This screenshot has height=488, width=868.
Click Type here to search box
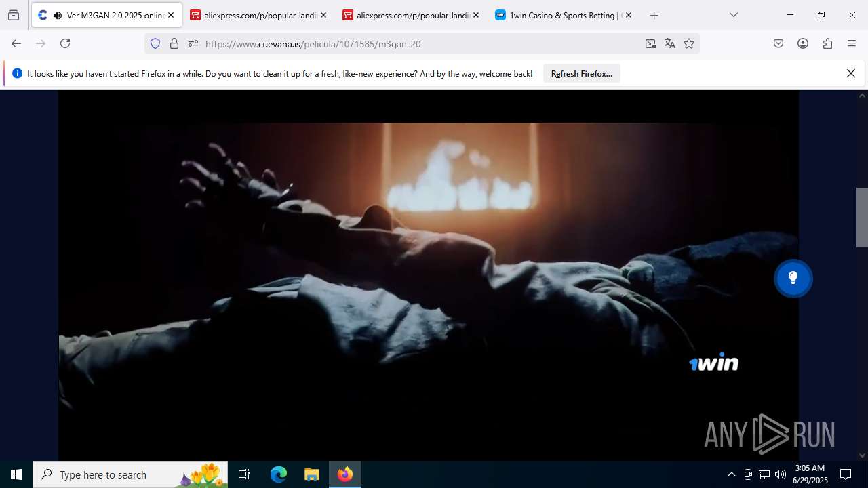(x=130, y=474)
